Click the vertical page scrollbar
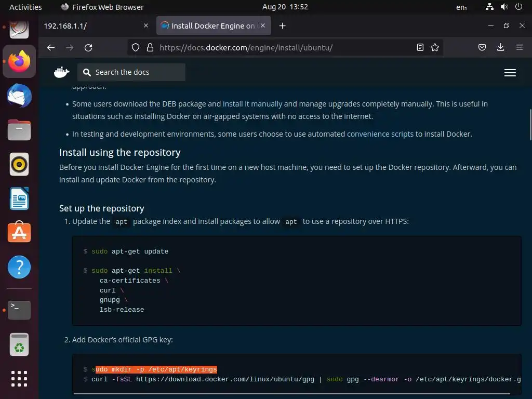Screen dimensions: 532x399 (530, 125)
